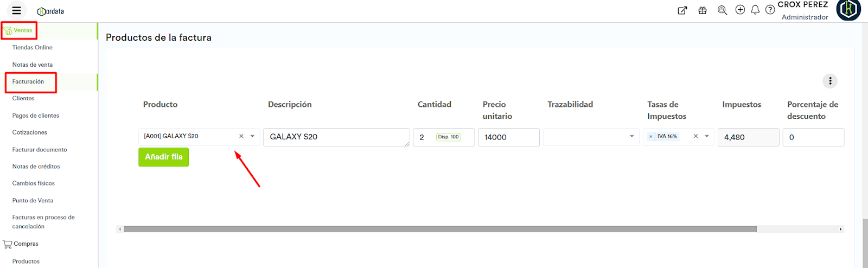Open the help question mark icon
Screen dimensions: 868x268
770,10
